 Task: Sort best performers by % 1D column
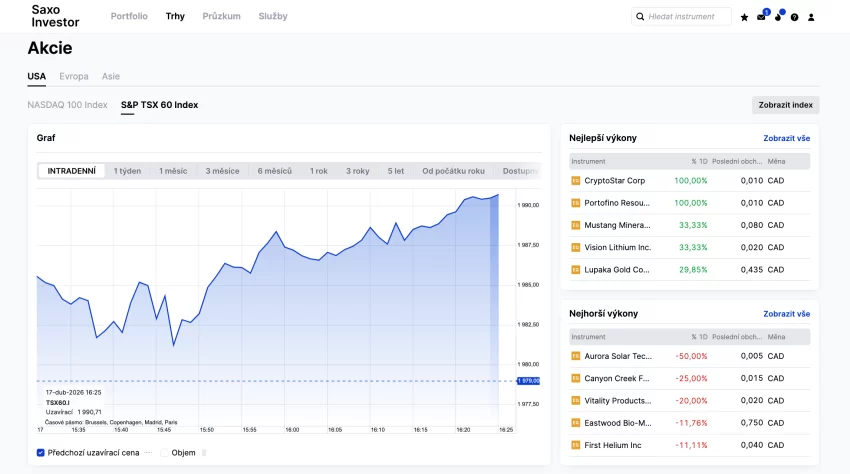coord(699,162)
